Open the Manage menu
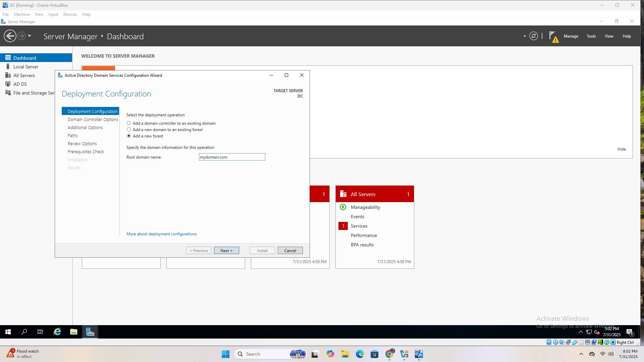 pyautogui.click(x=571, y=36)
